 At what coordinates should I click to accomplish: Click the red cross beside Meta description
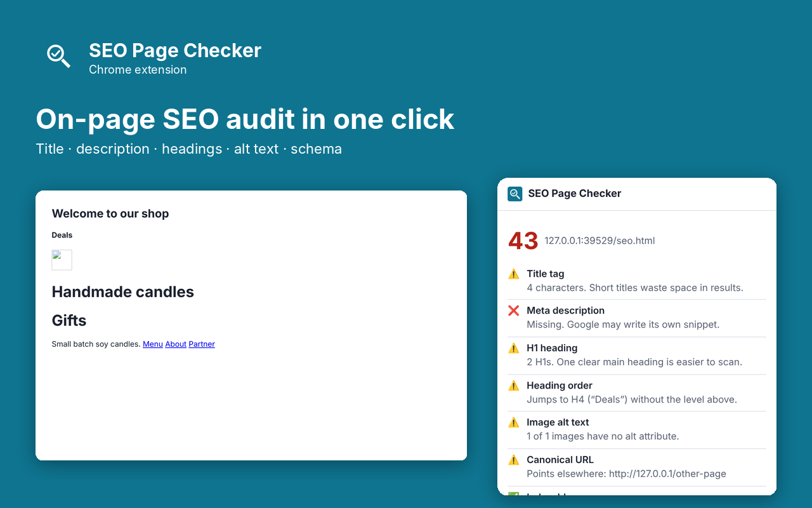tap(514, 311)
